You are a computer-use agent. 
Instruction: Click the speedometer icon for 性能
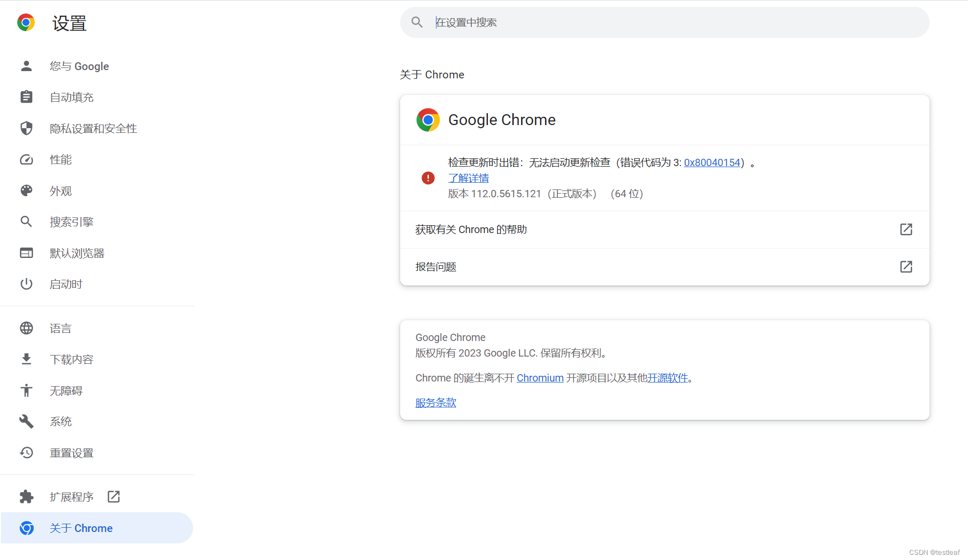(x=26, y=159)
